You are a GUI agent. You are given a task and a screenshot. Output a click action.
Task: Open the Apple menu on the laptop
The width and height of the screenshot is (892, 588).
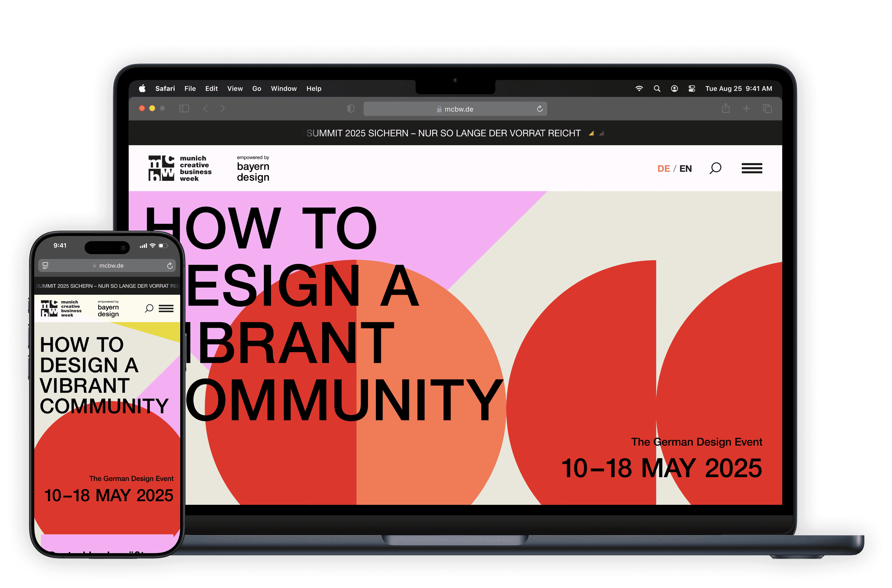click(x=142, y=89)
